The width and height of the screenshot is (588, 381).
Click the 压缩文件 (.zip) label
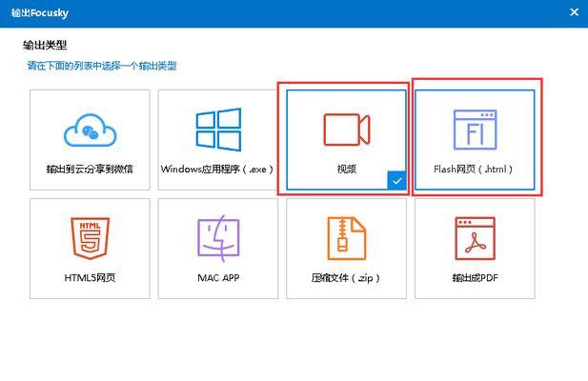click(345, 278)
